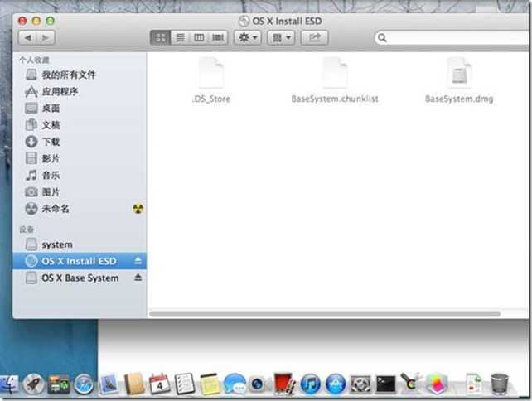Viewport: 532px width, 401px height.
Task: Switch to icon view
Action: (161, 37)
